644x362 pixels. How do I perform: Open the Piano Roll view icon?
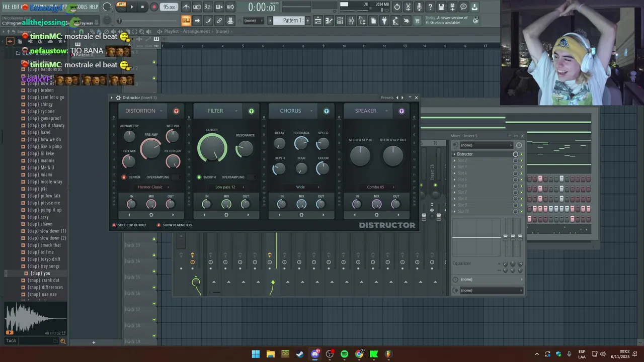[x=329, y=21]
